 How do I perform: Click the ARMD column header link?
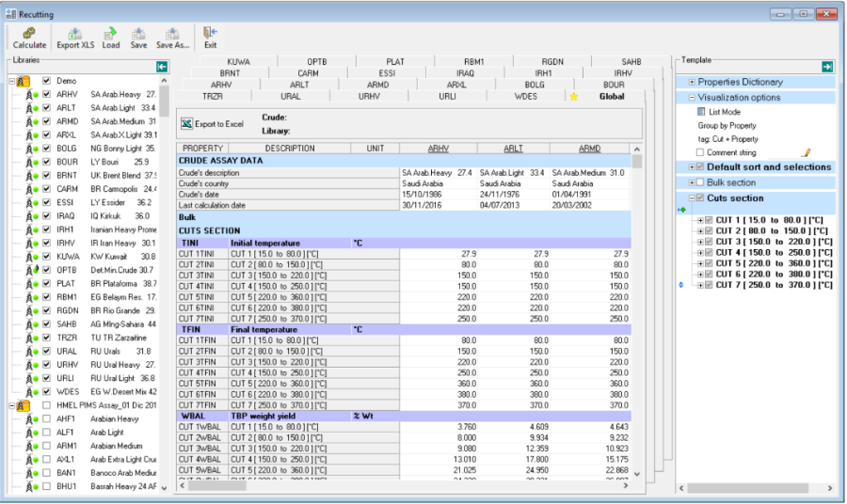(x=589, y=149)
